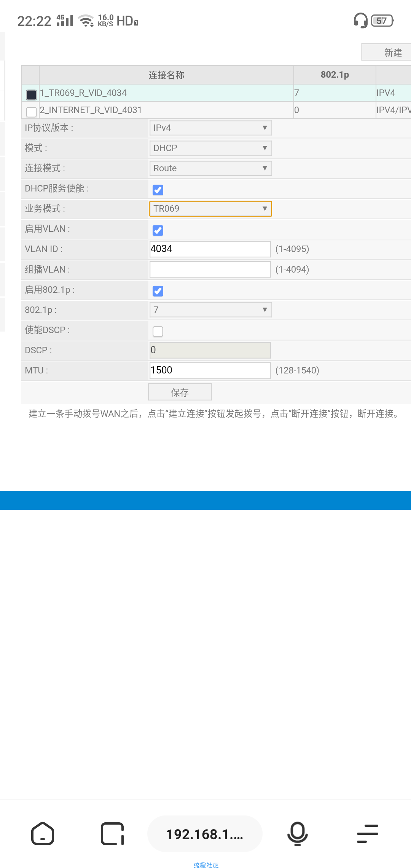This screenshot has height=868, width=411.
Task: Expand the 模式 DHCP dropdown
Action: pyautogui.click(x=210, y=148)
